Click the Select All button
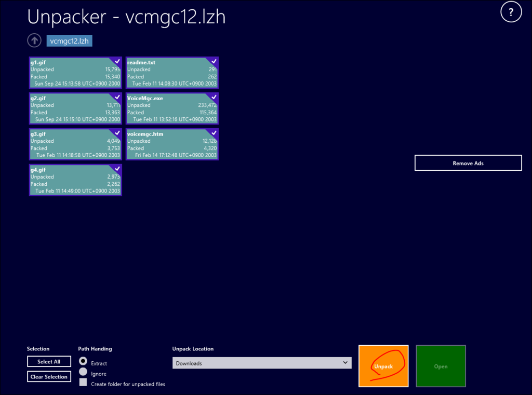Screen dimensions: 532x395 (49, 361)
